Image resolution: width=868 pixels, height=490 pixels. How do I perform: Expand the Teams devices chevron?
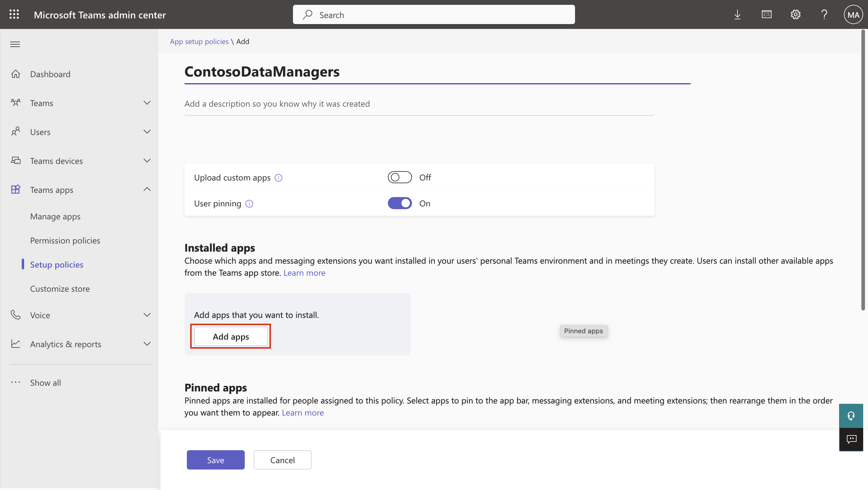tap(147, 161)
